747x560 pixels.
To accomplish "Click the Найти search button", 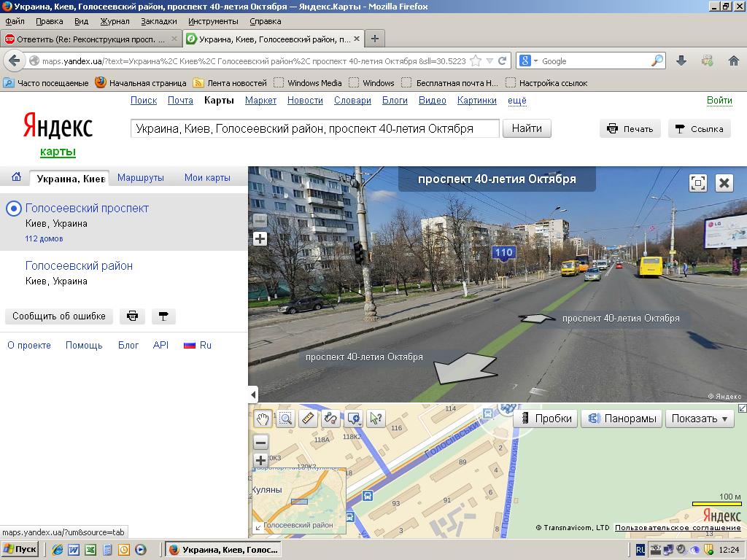I will [527, 128].
